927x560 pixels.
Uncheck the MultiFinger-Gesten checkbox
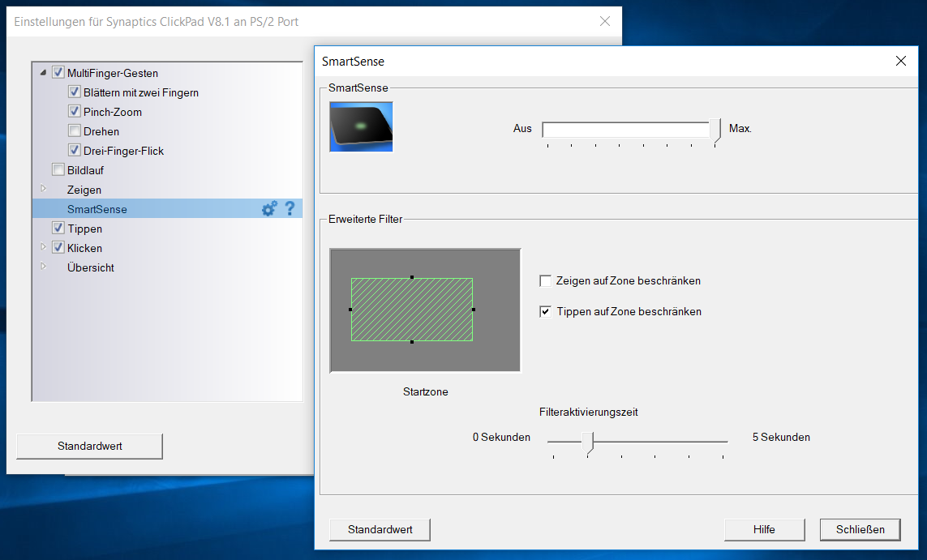[58, 73]
